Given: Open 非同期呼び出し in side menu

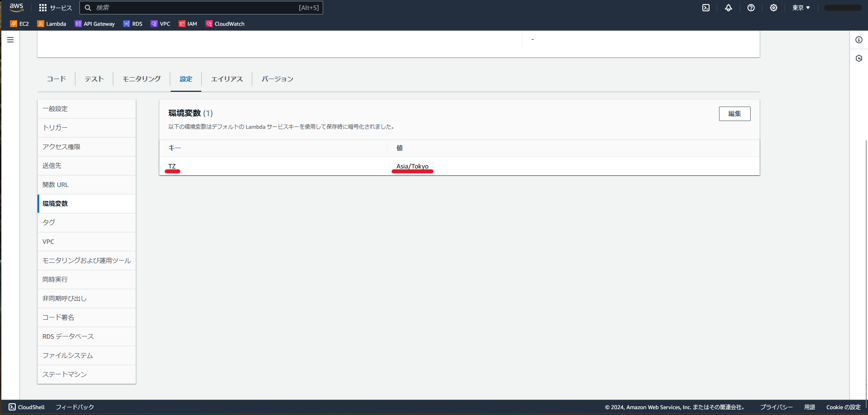Looking at the screenshot, I should click(87, 298).
